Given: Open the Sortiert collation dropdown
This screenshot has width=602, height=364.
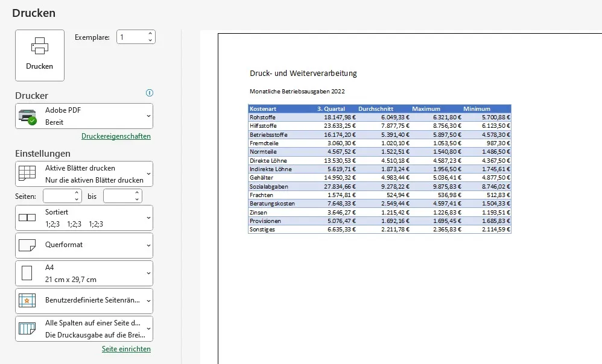Looking at the screenshot, I should pyautogui.click(x=148, y=218).
